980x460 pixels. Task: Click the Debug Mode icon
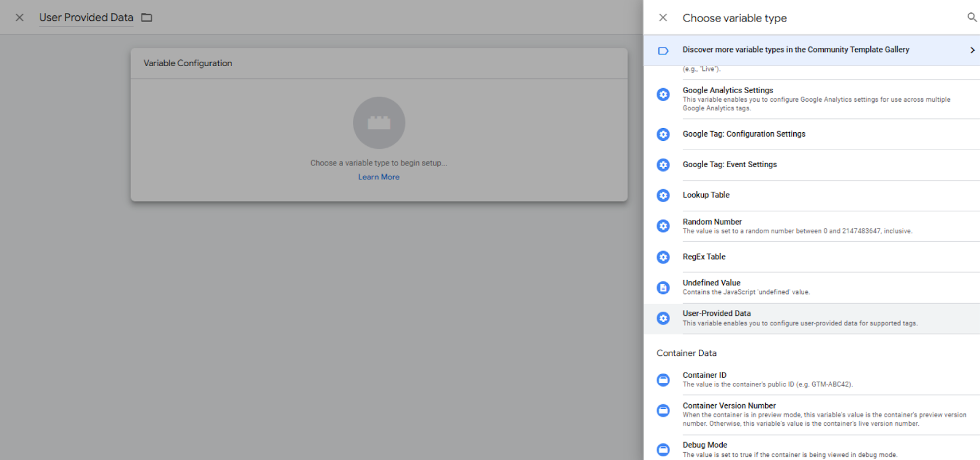663,450
